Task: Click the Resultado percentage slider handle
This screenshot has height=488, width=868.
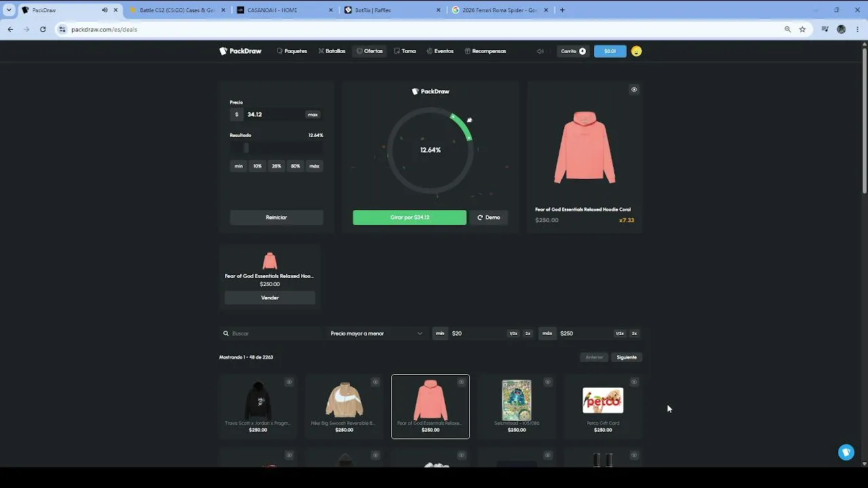Action: tap(246, 148)
